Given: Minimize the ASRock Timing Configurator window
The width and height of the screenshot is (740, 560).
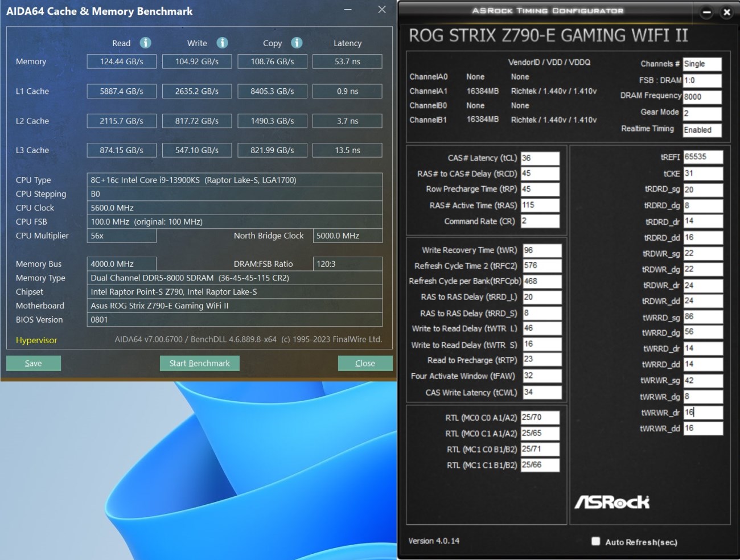Looking at the screenshot, I should (x=706, y=12).
